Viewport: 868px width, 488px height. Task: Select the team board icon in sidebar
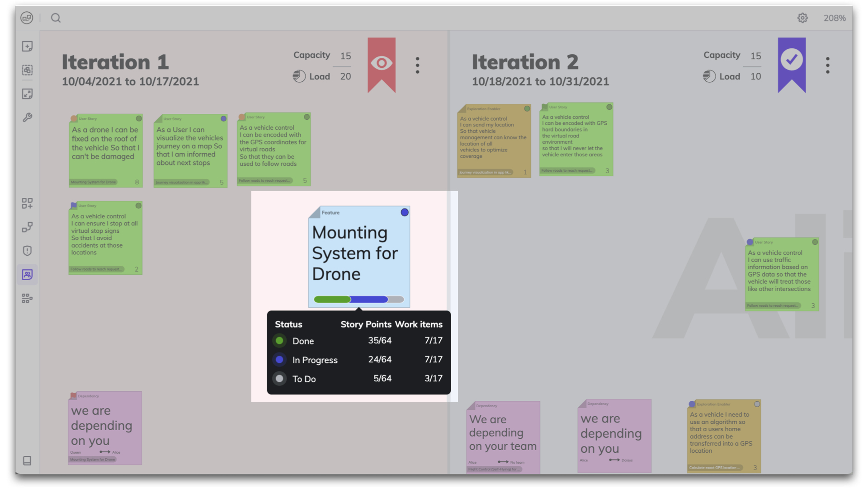27,275
